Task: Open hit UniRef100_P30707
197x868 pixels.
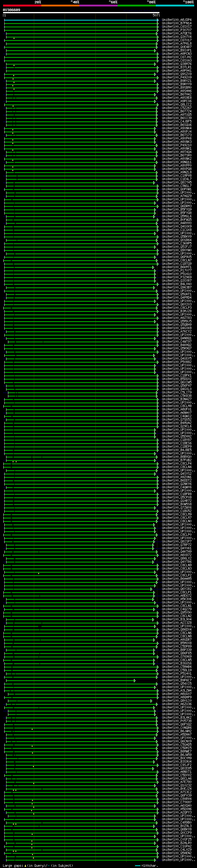Action: coord(177,30)
